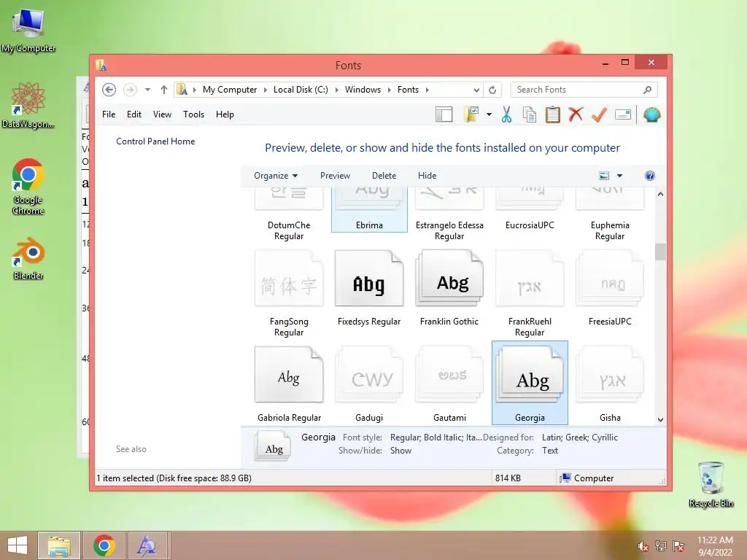Viewport: 747px width, 560px height.
Task: Refresh the Fonts folder view
Action: 492,90
